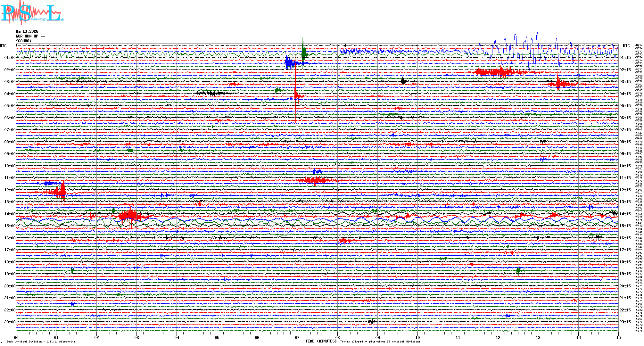This screenshot has height=346, width=644.
Task: Click minute 07 on bottom time axis
Action: (297, 337)
